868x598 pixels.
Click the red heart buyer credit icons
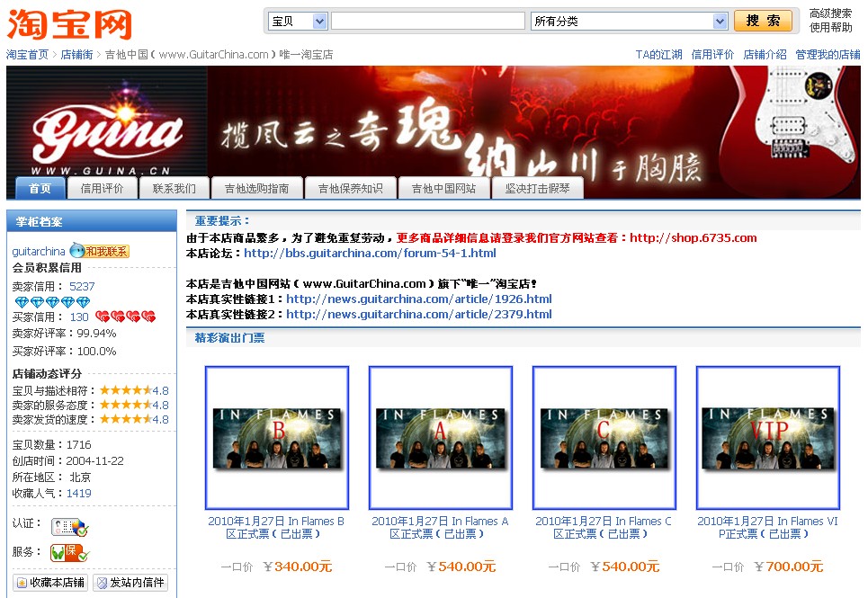tap(125, 317)
